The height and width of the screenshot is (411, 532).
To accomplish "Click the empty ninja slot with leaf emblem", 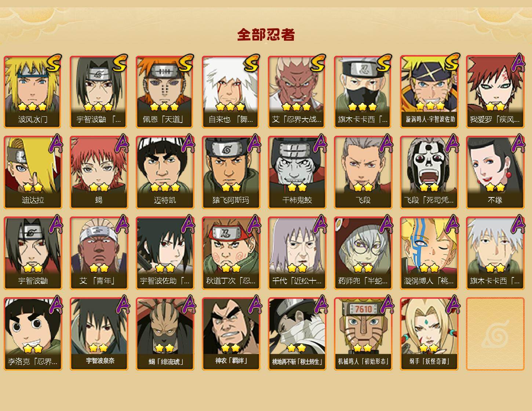I will 495,334.
